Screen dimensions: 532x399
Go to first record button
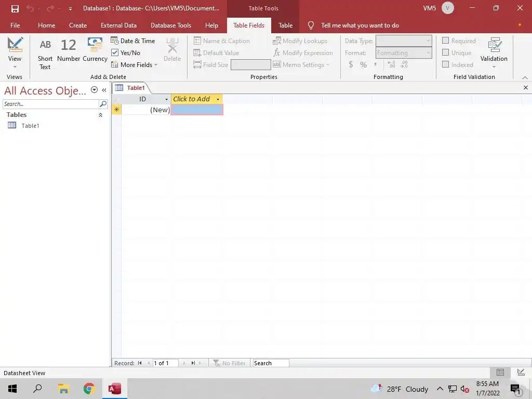[x=140, y=363]
